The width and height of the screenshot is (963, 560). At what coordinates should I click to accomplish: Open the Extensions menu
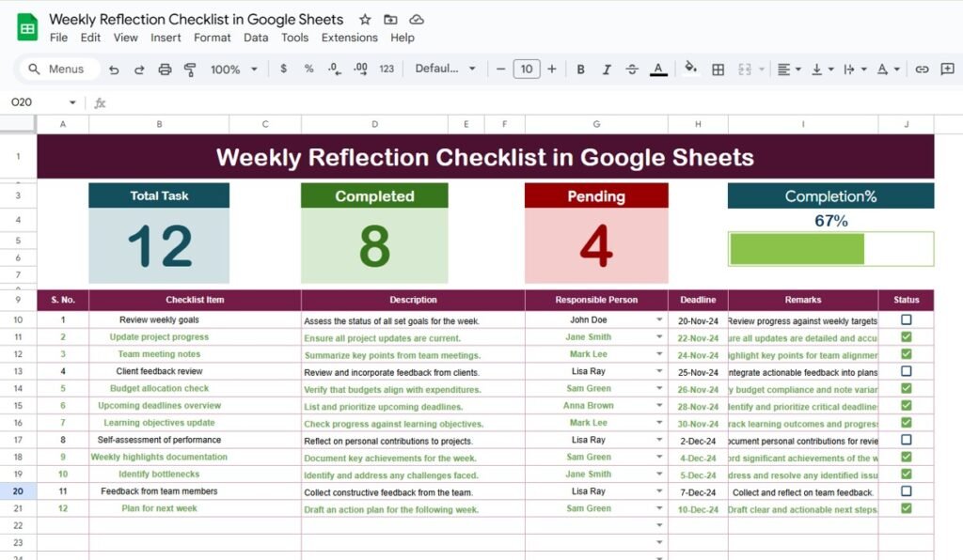coord(349,38)
